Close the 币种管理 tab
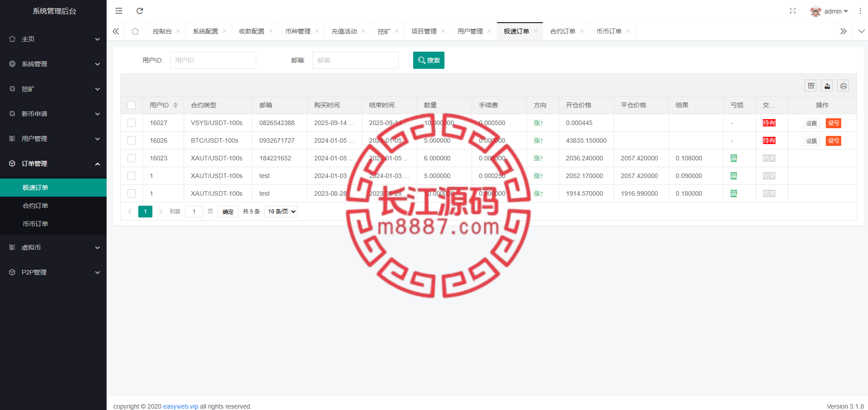868x410 pixels. [317, 31]
